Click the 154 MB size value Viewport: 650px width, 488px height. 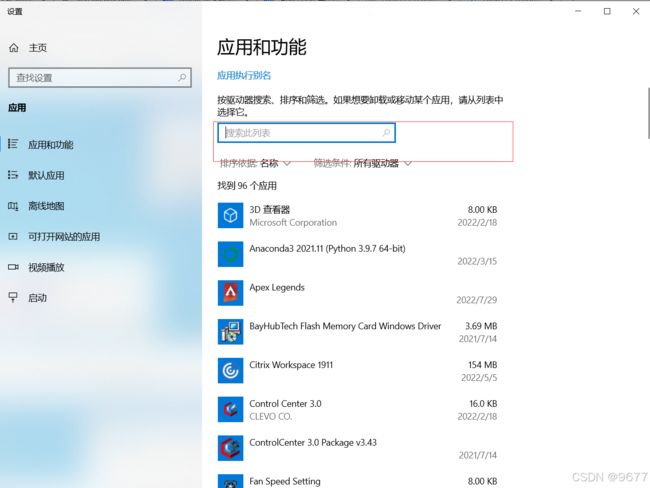(x=483, y=365)
